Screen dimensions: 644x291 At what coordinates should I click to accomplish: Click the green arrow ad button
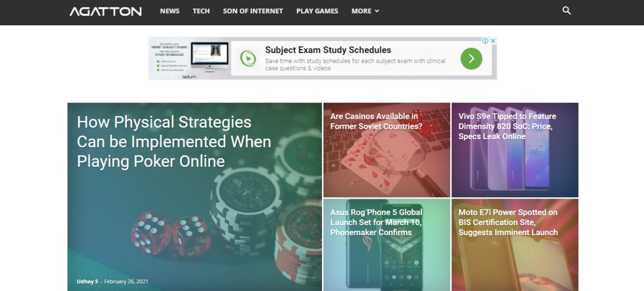click(x=471, y=59)
